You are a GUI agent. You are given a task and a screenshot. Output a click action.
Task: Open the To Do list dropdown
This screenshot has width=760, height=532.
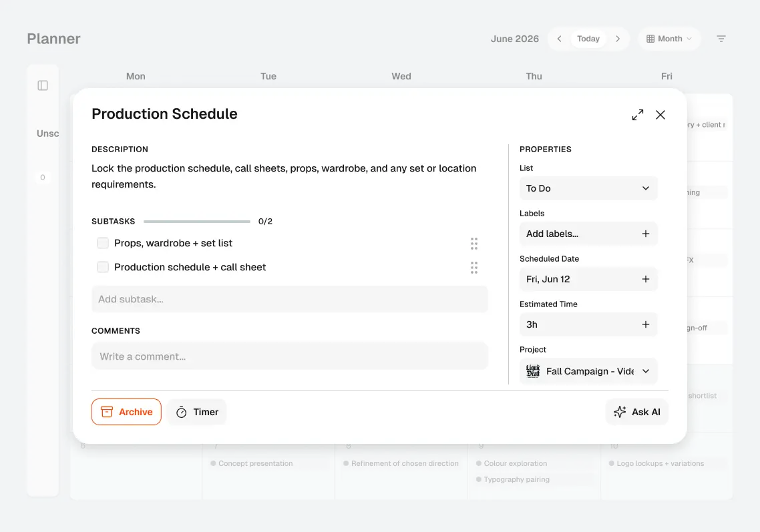pos(588,188)
